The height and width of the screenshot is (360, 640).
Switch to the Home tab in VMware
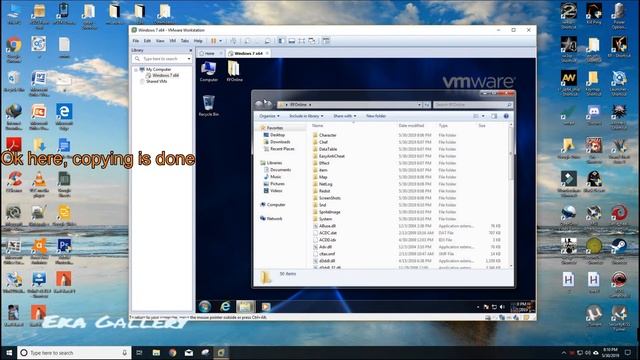209,53
